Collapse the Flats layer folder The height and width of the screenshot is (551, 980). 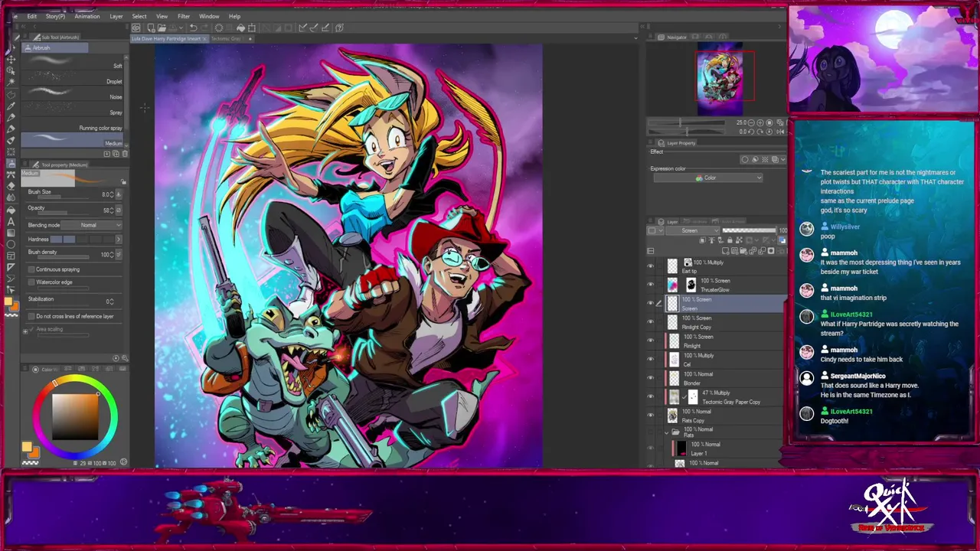[667, 432]
